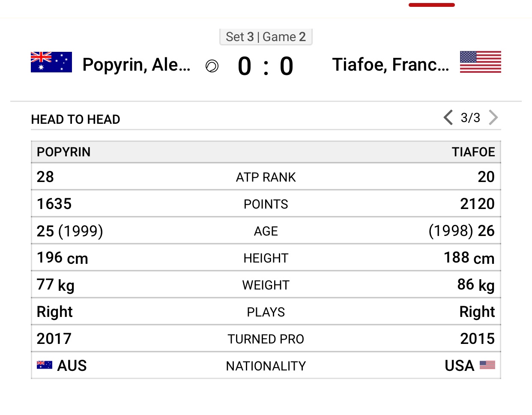Select the TIAFOE column header
This screenshot has width=532, height=415.
coord(473,152)
